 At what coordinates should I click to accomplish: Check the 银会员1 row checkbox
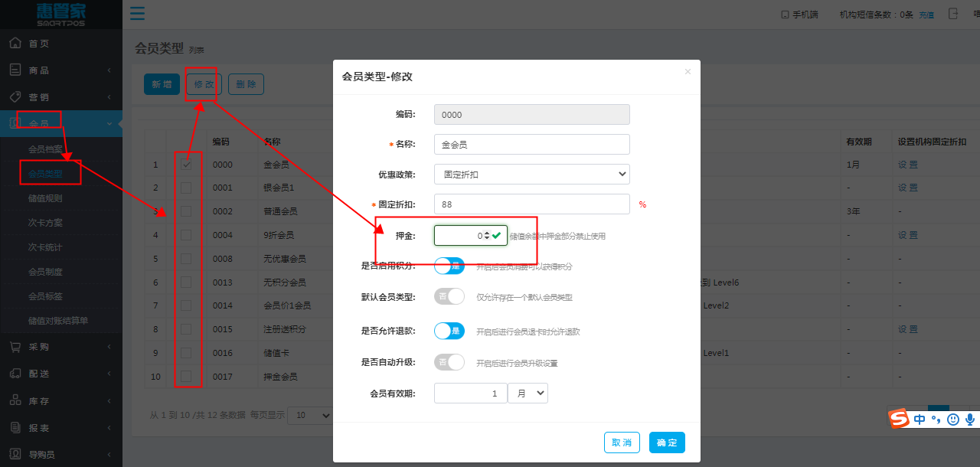(186, 188)
